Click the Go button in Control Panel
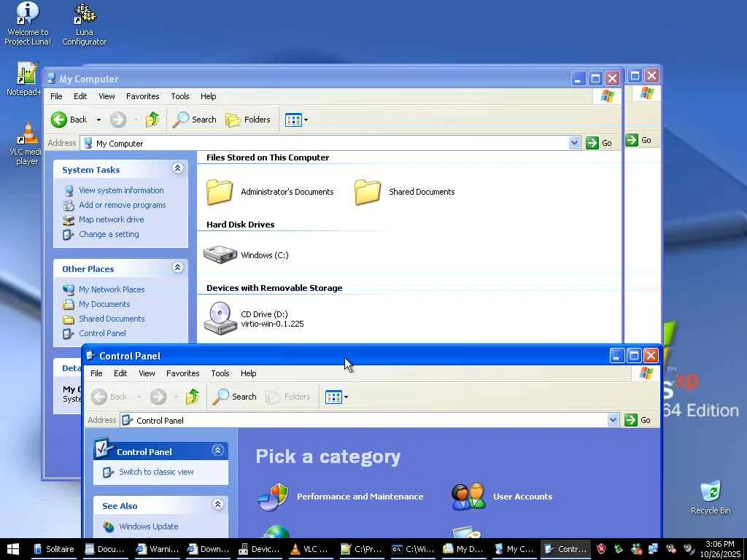 (638, 420)
